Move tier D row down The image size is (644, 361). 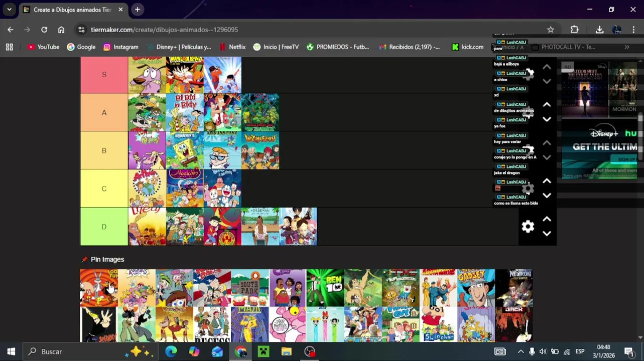[x=547, y=234]
